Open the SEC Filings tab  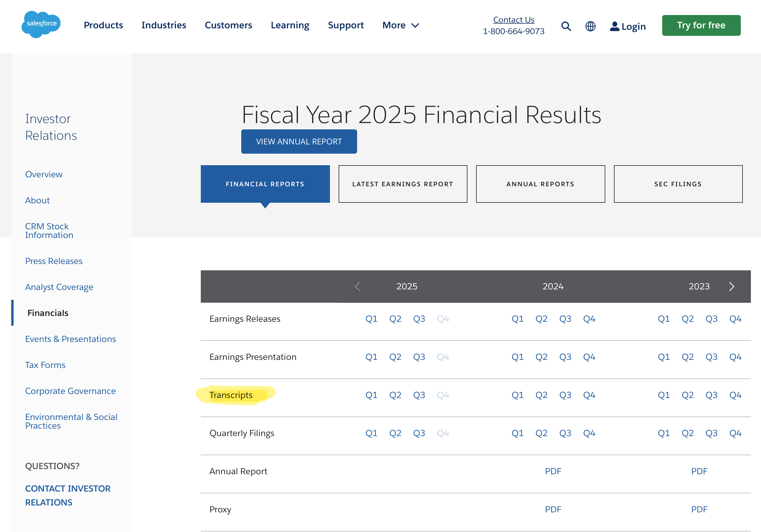(x=678, y=184)
